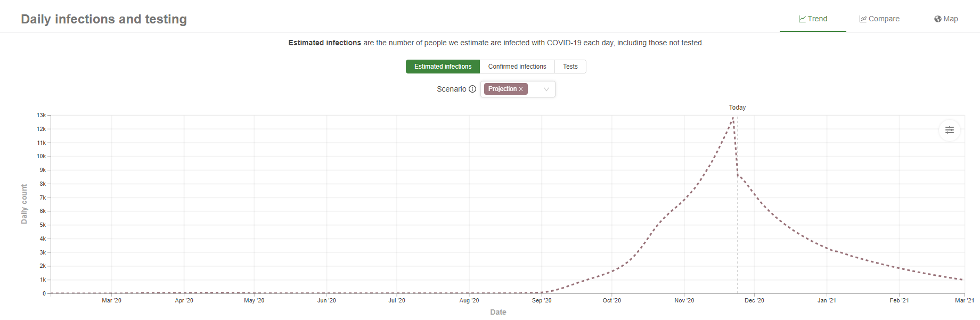Click the line chart icon beside Trend
This screenshot has width=980, height=320.
point(802,19)
